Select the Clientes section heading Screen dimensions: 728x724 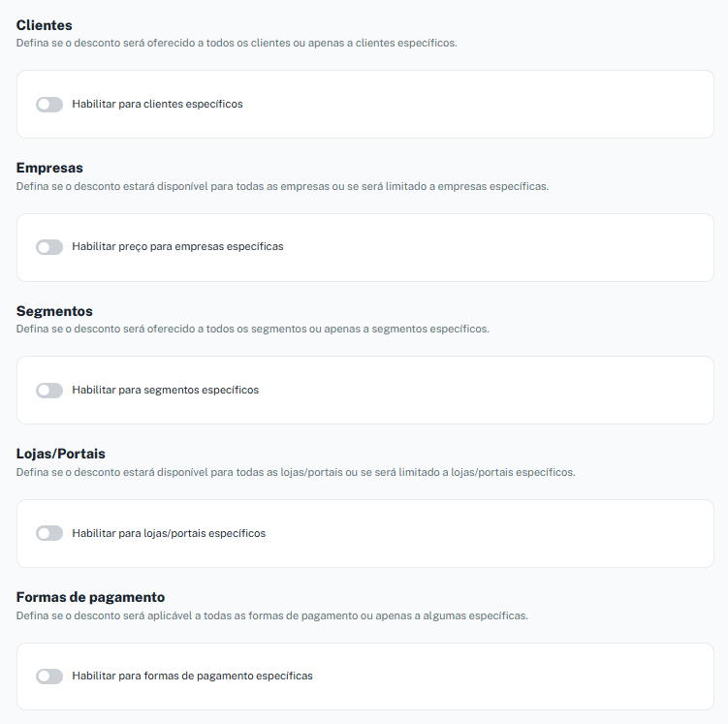point(45,25)
